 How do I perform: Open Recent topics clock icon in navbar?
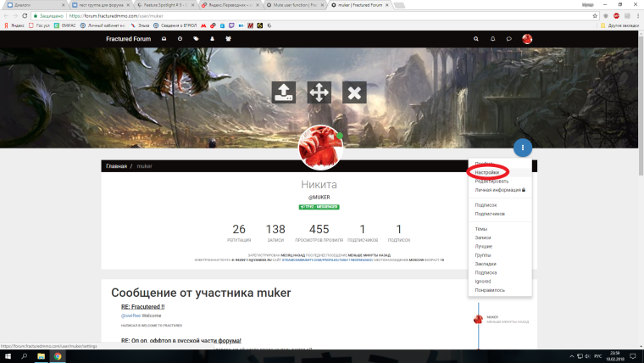click(180, 39)
